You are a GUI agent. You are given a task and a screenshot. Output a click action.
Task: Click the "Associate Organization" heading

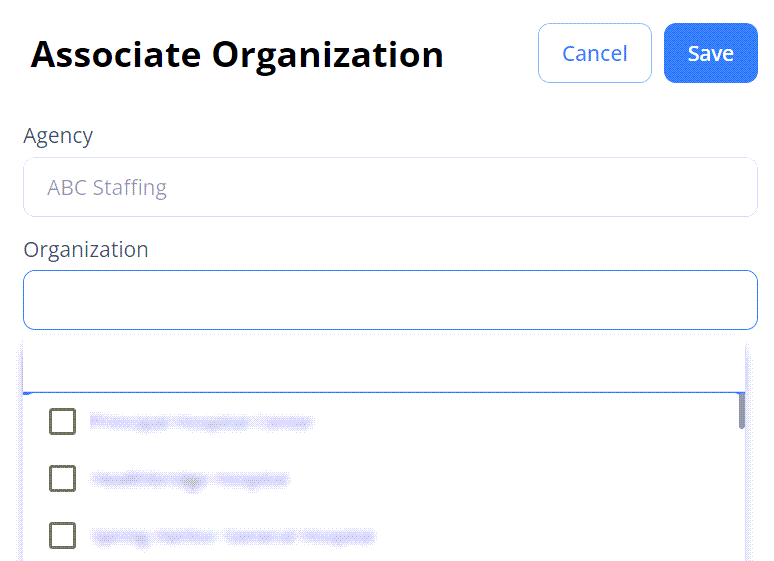[237, 54]
